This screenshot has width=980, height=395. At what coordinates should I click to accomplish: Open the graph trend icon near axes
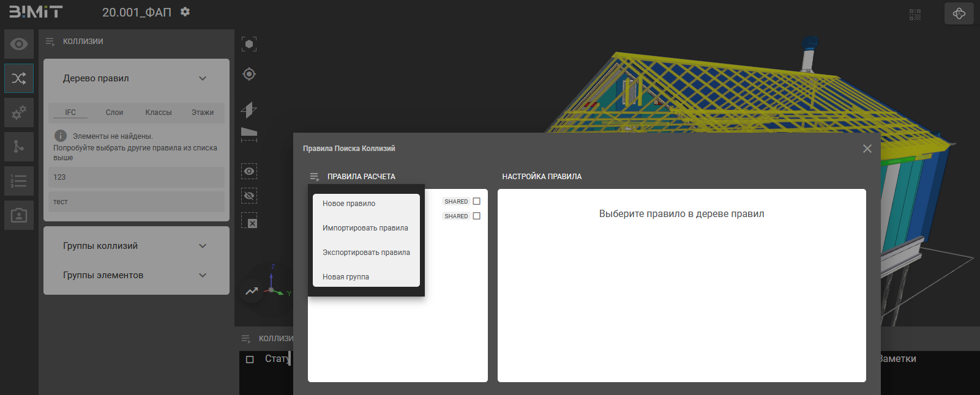coord(252,291)
